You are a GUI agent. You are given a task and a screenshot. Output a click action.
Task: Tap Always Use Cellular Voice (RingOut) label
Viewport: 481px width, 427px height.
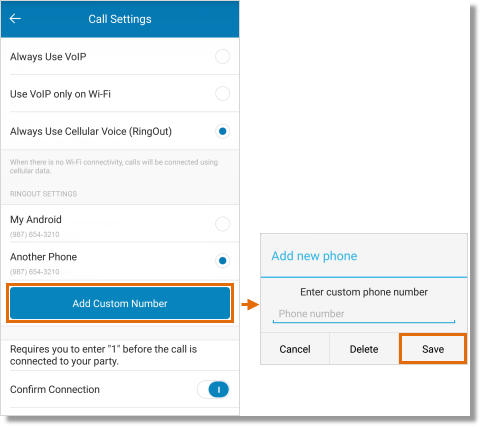(x=91, y=131)
